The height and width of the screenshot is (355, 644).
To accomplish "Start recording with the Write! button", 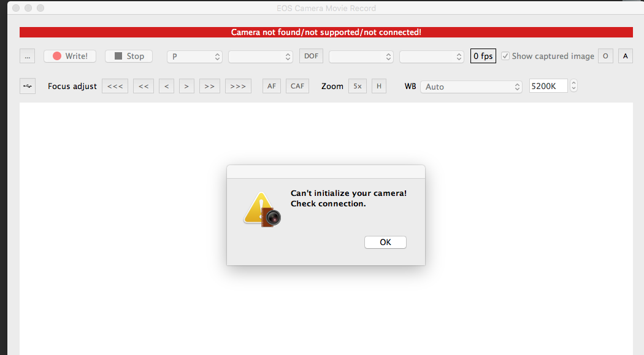I will tap(70, 57).
